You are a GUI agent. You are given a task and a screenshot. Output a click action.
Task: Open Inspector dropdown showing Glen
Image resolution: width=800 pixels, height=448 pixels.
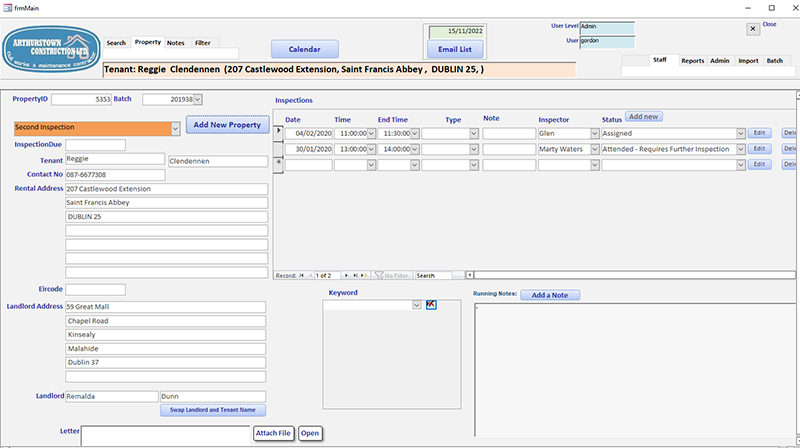(x=594, y=134)
